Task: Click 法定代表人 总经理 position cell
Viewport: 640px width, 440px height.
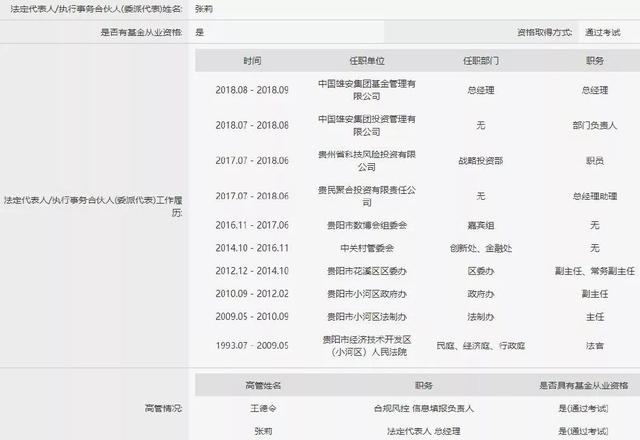Action: coord(424,431)
